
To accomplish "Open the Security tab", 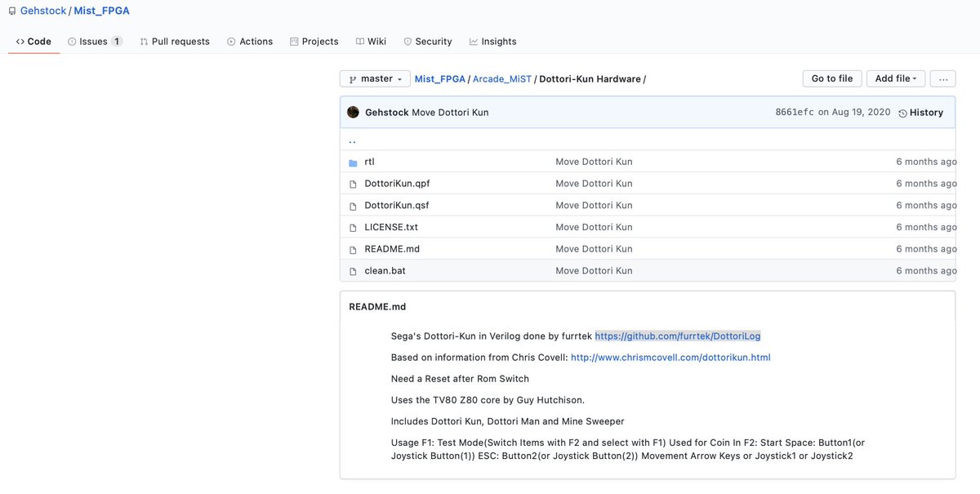I will point(428,42).
